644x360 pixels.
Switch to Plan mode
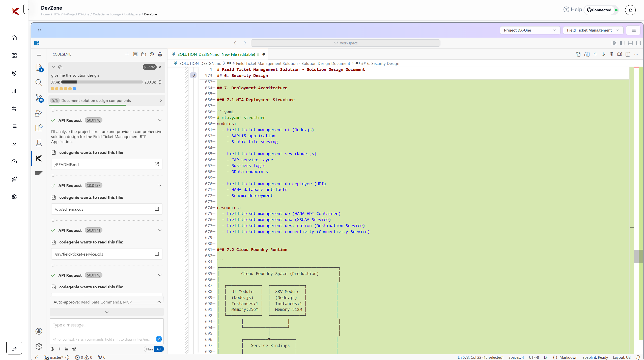point(149,349)
